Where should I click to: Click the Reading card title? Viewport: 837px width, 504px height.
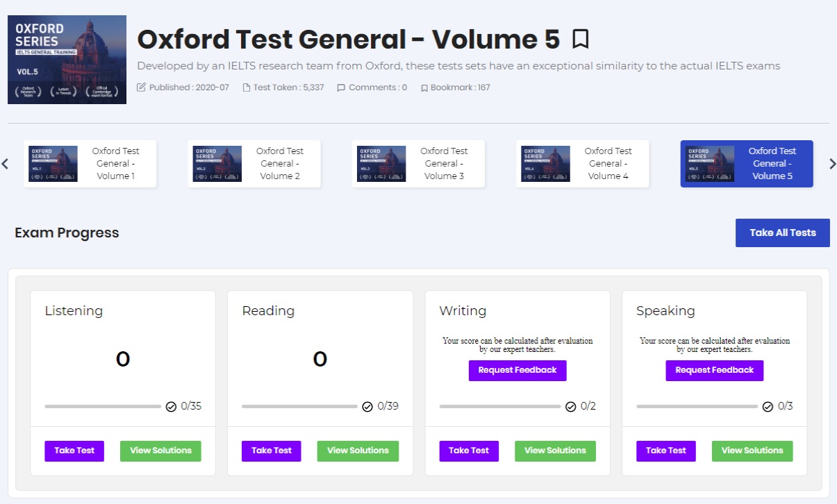(x=268, y=311)
